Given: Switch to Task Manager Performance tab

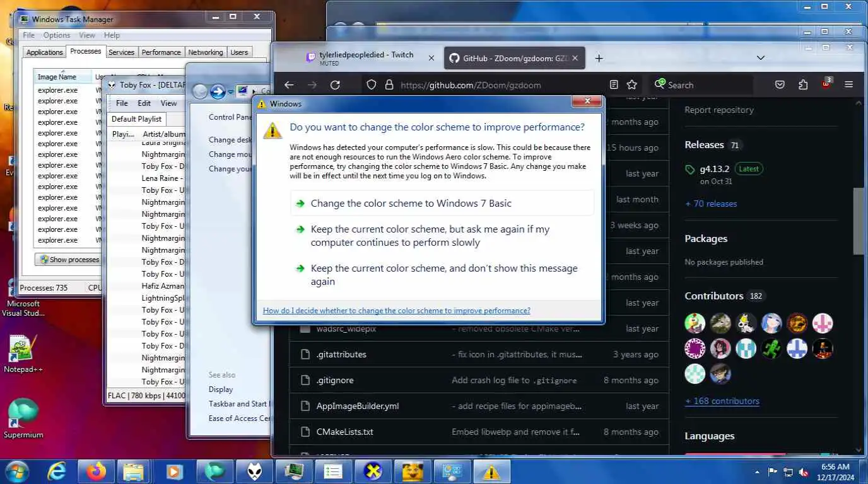Looking at the screenshot, I should (x=161, y=52).
